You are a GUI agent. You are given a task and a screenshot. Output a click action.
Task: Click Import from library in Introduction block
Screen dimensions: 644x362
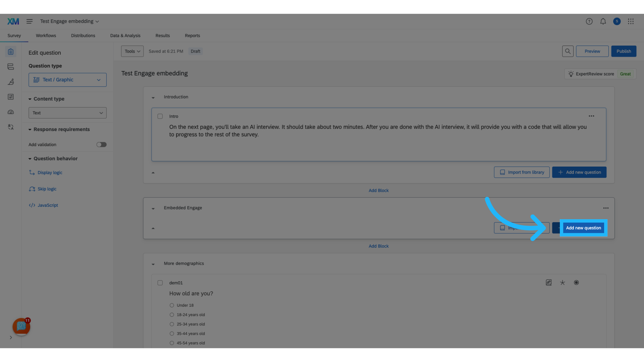522,172
